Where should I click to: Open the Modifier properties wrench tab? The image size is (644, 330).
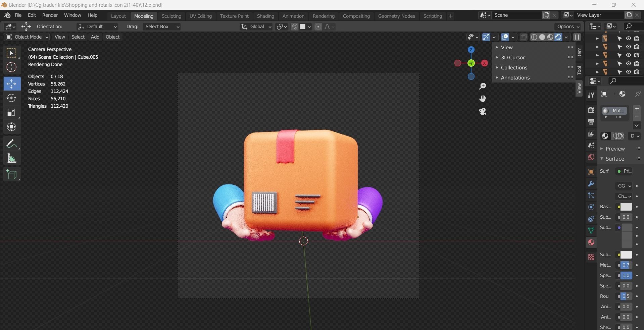[591, 184]
